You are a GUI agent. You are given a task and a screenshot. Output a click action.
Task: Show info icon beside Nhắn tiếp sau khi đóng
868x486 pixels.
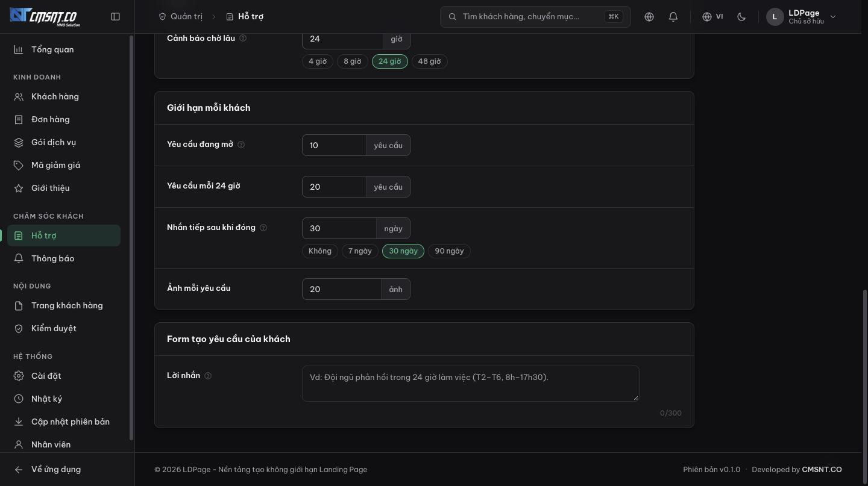263,228
